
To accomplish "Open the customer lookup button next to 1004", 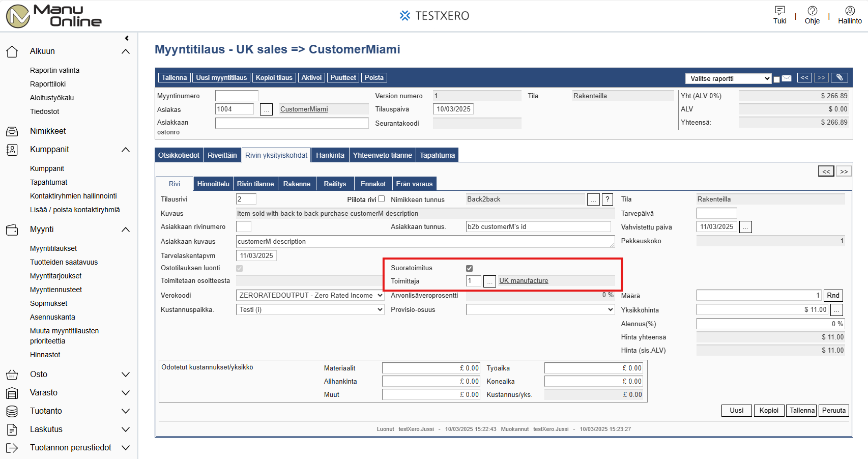I will coord(266,109).
